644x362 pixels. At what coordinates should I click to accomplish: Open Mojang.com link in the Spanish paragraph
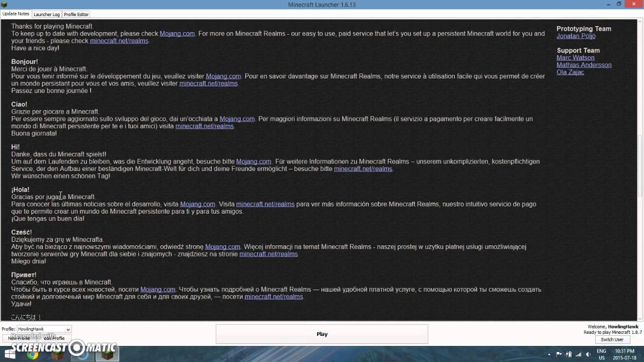click(198, 204)
